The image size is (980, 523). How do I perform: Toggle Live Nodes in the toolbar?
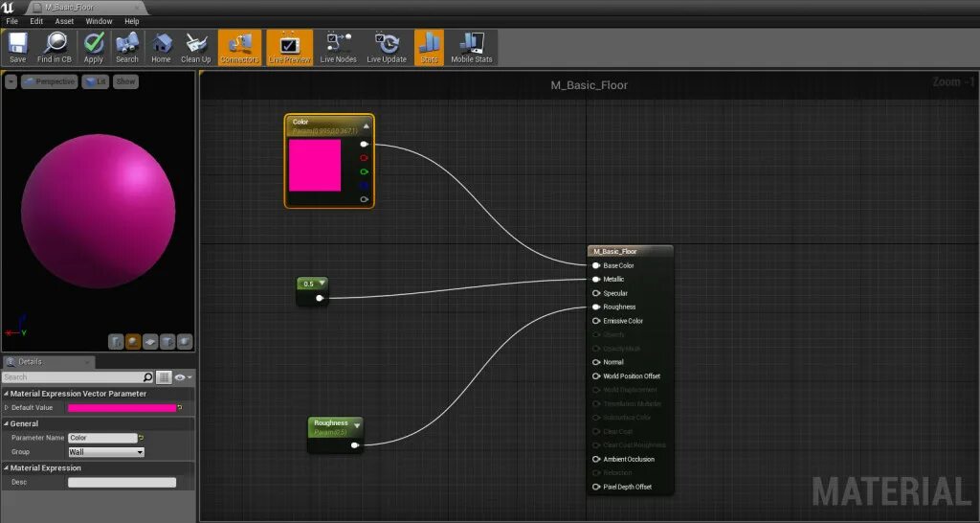[338, 47]
